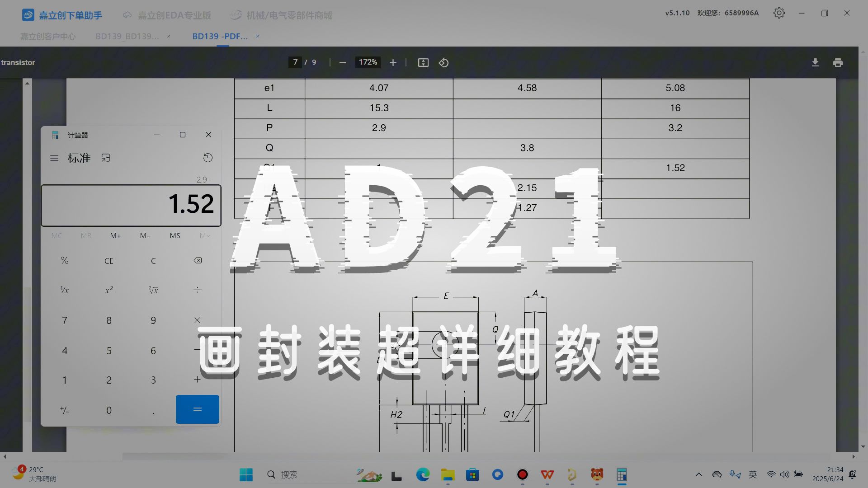Open weather widget showing 29°C
The image size is (868, 488).
pyautogui.click(x=34, y=474)
